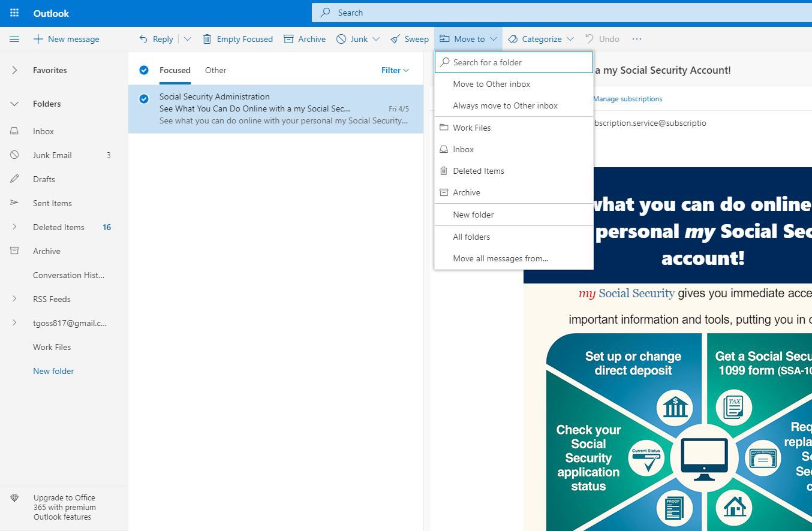Click the Reply arrow icon
Image resolution: width=812 pixels, height=531 pixels.
click(143, 39)
